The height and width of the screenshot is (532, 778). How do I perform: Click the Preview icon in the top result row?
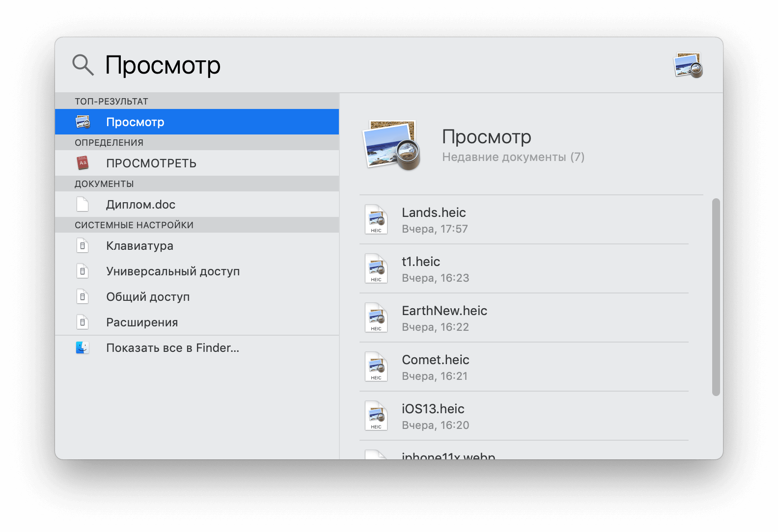click(83, 122)
